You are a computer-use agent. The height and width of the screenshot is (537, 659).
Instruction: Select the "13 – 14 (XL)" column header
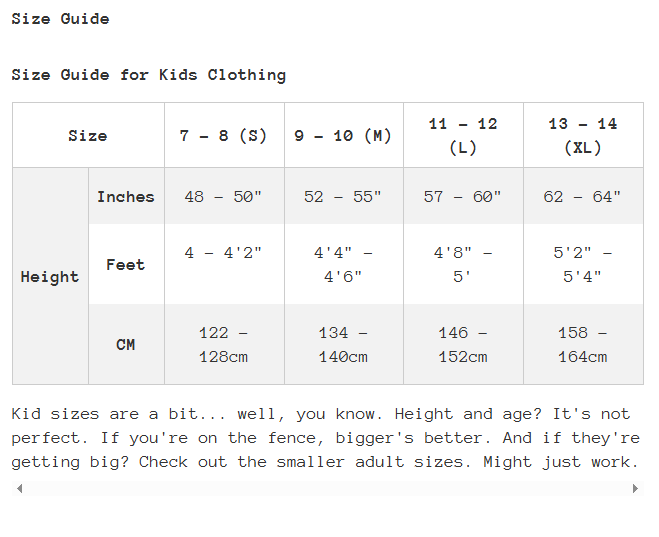[583, 136]
